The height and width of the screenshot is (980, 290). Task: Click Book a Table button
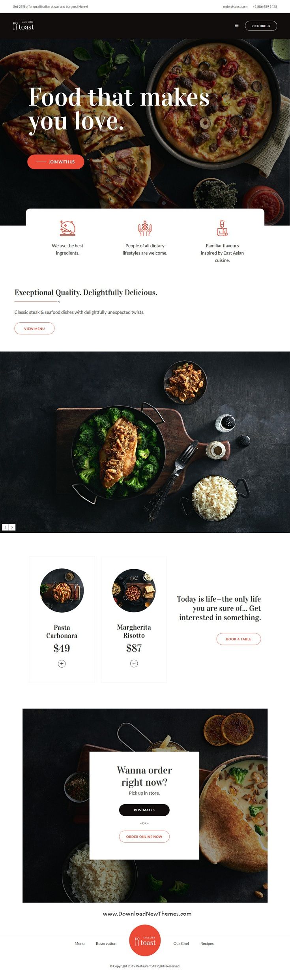point(239,639)
